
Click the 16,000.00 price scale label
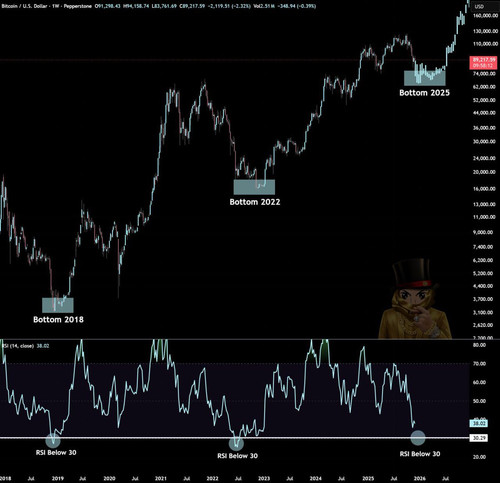(484, 189)
